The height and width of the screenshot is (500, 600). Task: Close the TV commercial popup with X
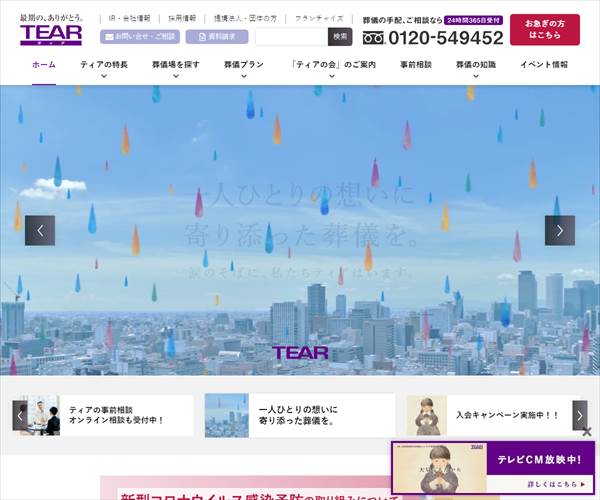click(x=587, y=432)
